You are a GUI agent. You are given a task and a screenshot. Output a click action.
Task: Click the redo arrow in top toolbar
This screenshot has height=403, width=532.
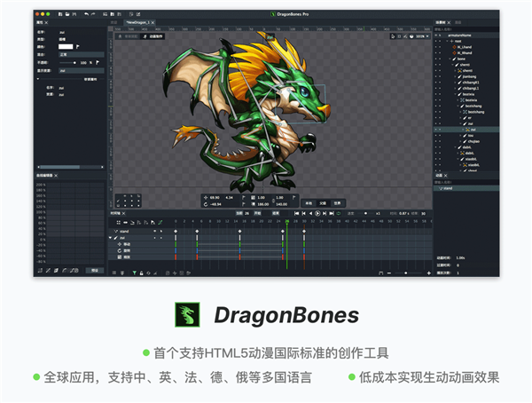tap(93, 14)
